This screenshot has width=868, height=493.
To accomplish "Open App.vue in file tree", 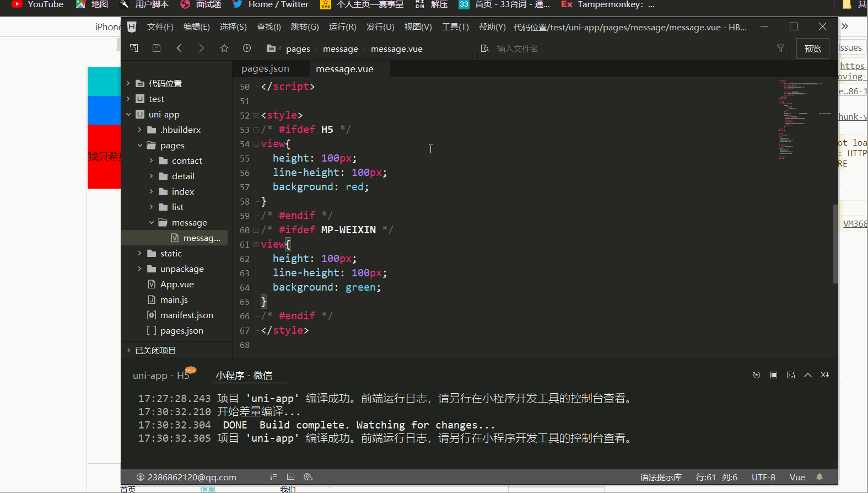I will 177,284.
